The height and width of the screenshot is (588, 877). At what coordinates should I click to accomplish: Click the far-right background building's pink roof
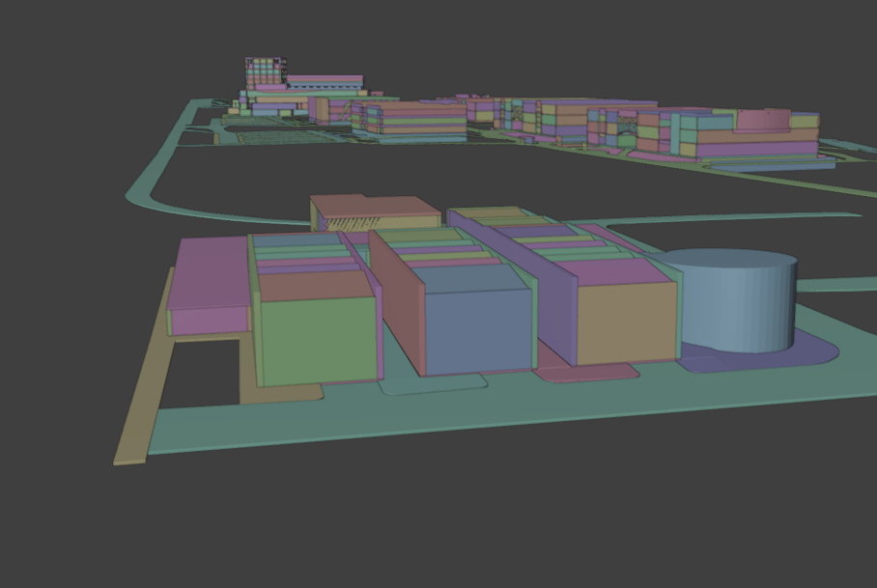point(763,118)
